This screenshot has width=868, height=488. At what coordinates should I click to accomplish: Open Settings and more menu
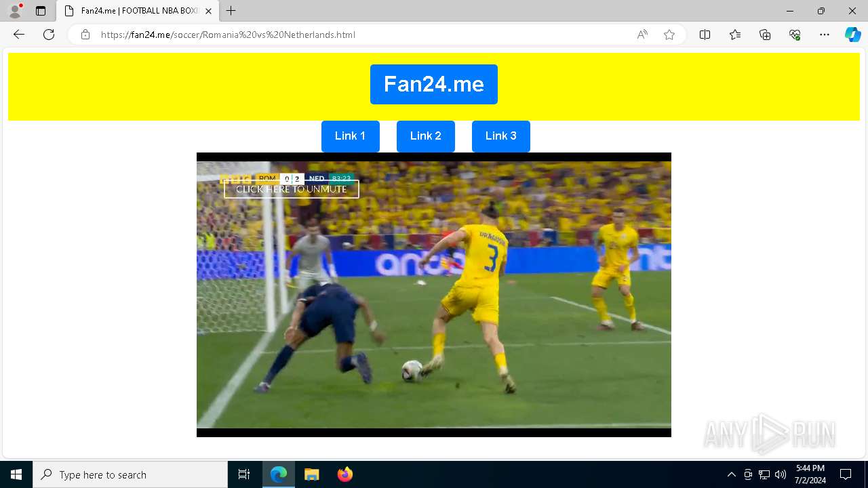click(x=825, y=35)
